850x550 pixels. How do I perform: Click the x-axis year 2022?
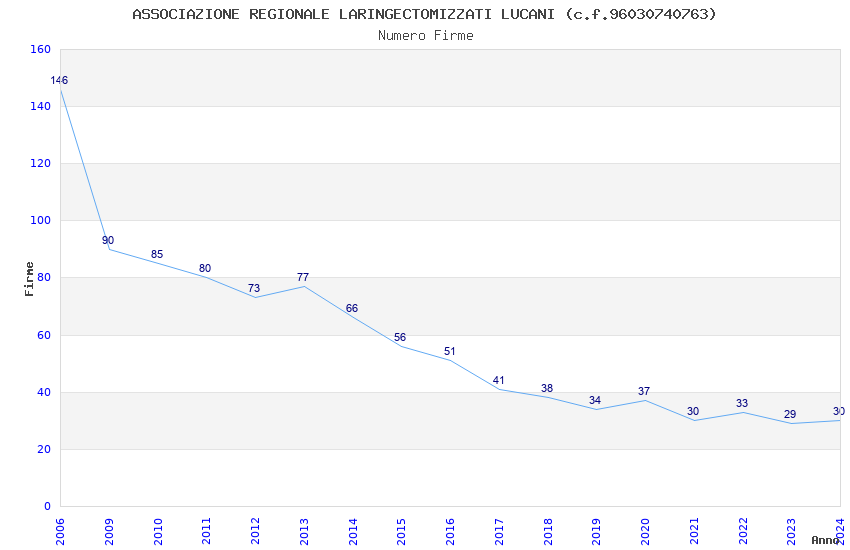click(743, 531)
